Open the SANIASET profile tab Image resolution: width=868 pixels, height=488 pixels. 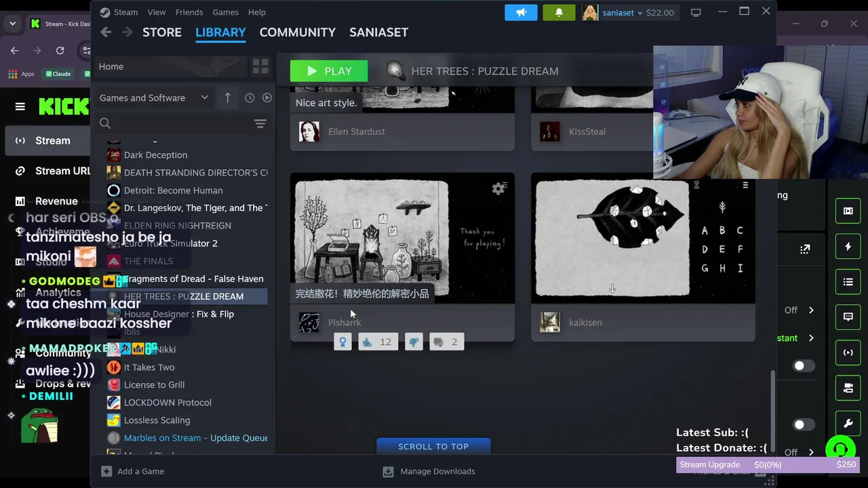tap(378, 32)
